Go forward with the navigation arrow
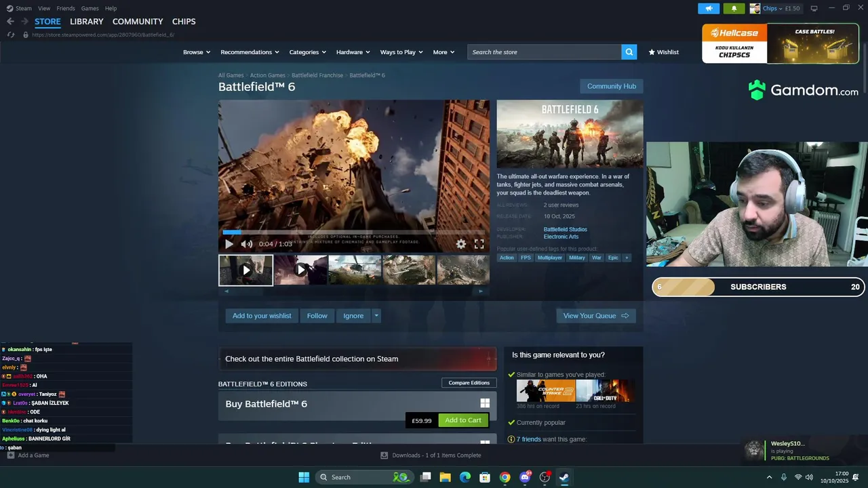The width and height of the screenshot is (868, 488). click(x=25, y=22)
